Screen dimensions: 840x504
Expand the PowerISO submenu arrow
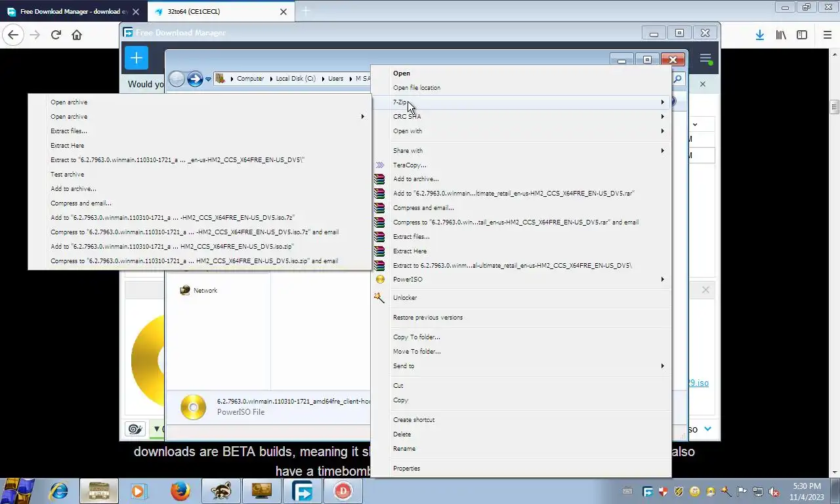662,279
